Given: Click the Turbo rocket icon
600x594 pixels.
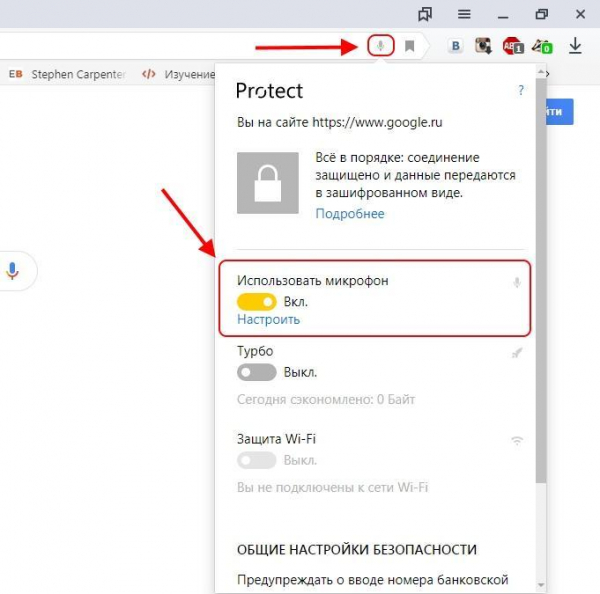Looking at the screenshot, I should pyautogui.click(x=517, y=352).
